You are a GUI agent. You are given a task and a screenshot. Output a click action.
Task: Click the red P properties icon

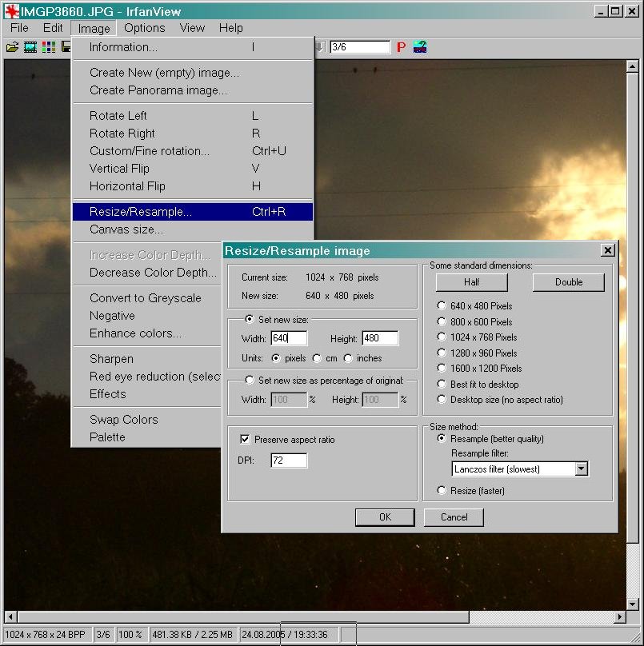pyautogui.click(x=401, y=47)
